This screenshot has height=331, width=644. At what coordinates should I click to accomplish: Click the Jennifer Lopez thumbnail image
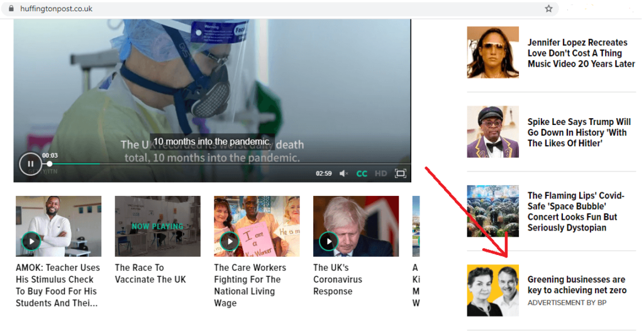(x=492, y=52)
